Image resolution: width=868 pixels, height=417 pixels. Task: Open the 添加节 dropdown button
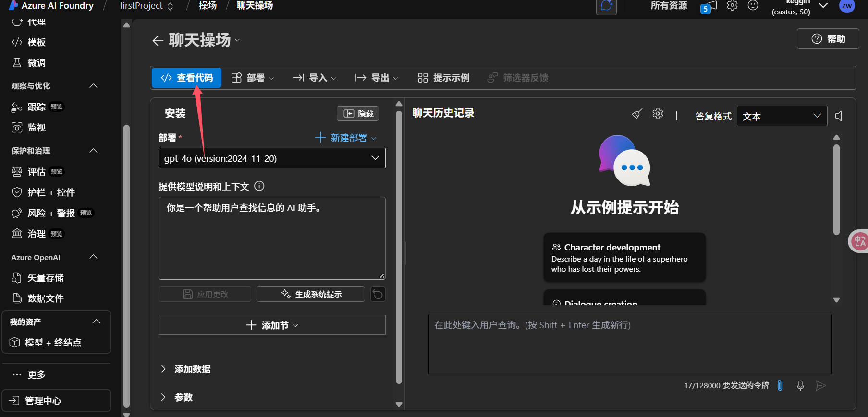point(272,325)
